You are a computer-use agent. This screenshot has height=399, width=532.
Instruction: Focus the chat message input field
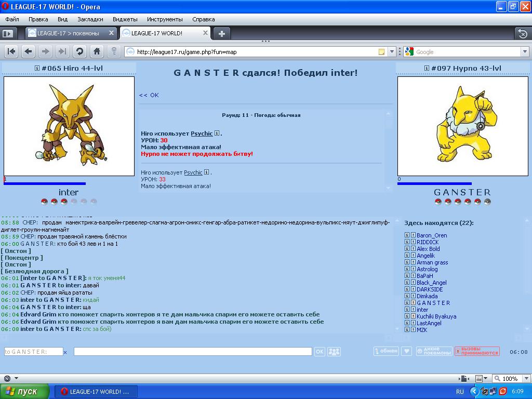193,352
